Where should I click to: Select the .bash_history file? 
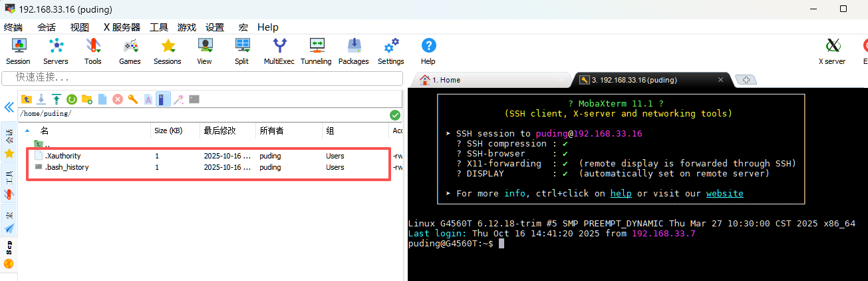tap(67, 167)
